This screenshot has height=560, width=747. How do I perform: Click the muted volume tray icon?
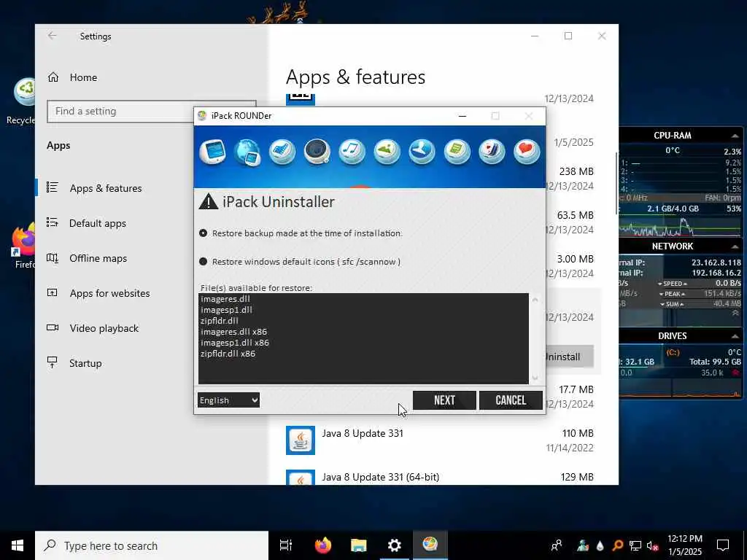pyautogui.click(x=653, y=545)
